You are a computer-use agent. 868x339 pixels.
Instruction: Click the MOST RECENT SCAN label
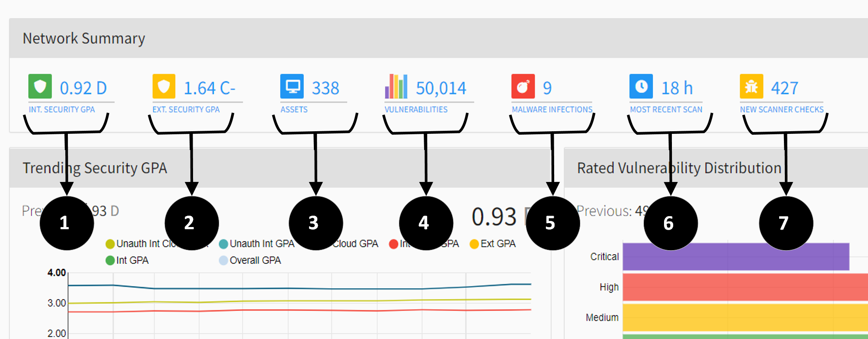[x=666, y=109]
